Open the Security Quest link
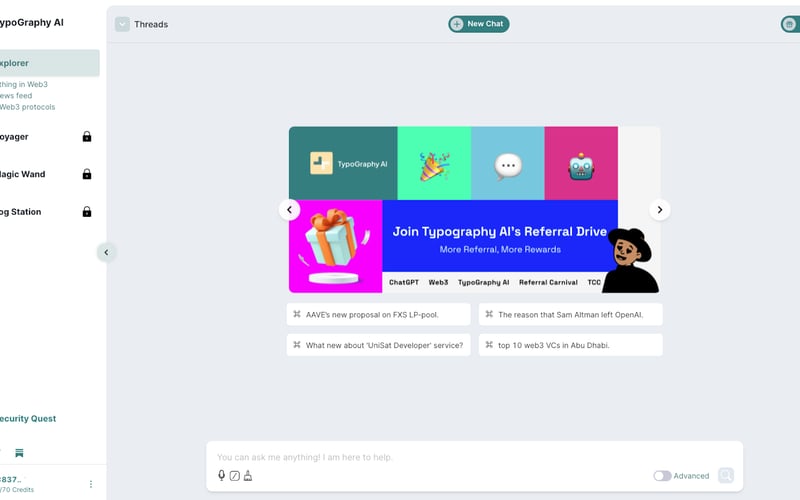Viewport: 800px width, 500px height. (28, 419)
